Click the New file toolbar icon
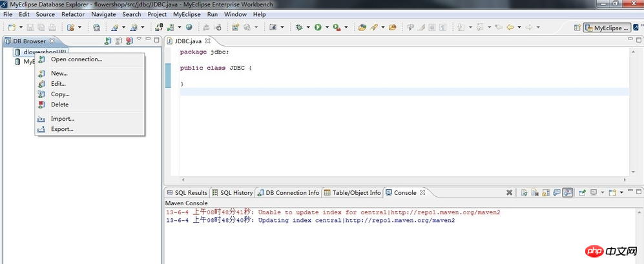 (x=12, y=27)
